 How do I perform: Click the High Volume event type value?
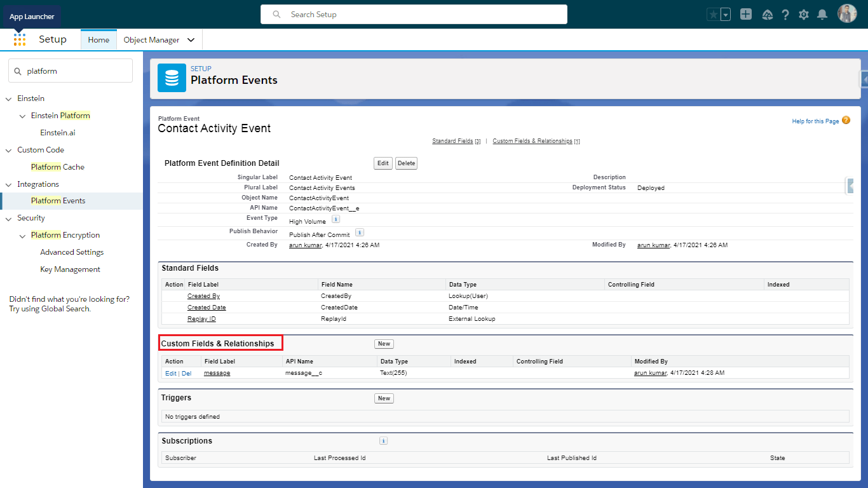[308, 222]
